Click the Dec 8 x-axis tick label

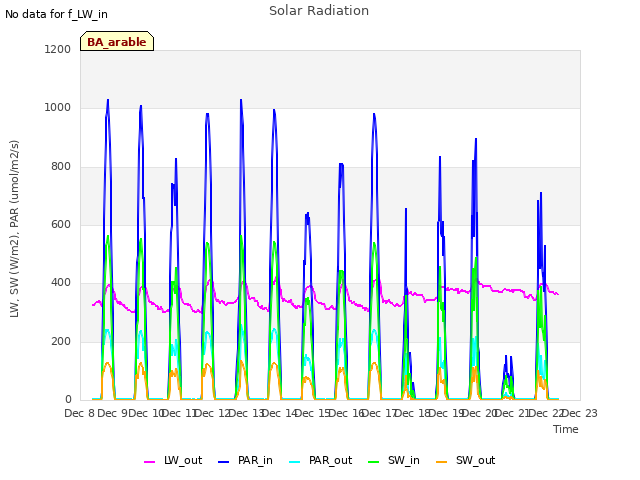click(x=79, y=413)
